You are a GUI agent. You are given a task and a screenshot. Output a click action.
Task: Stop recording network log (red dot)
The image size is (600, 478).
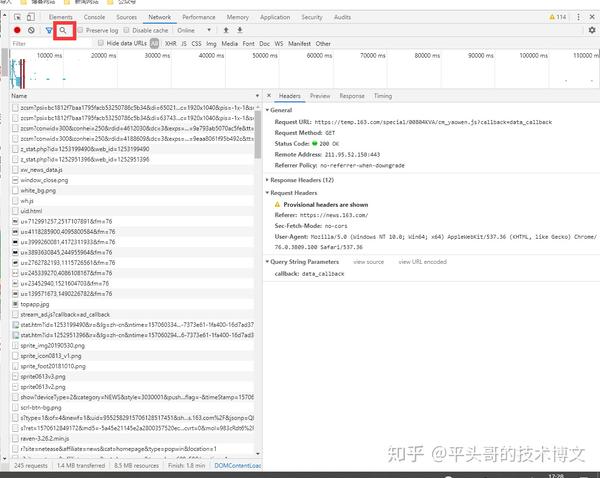pos(17,30)
